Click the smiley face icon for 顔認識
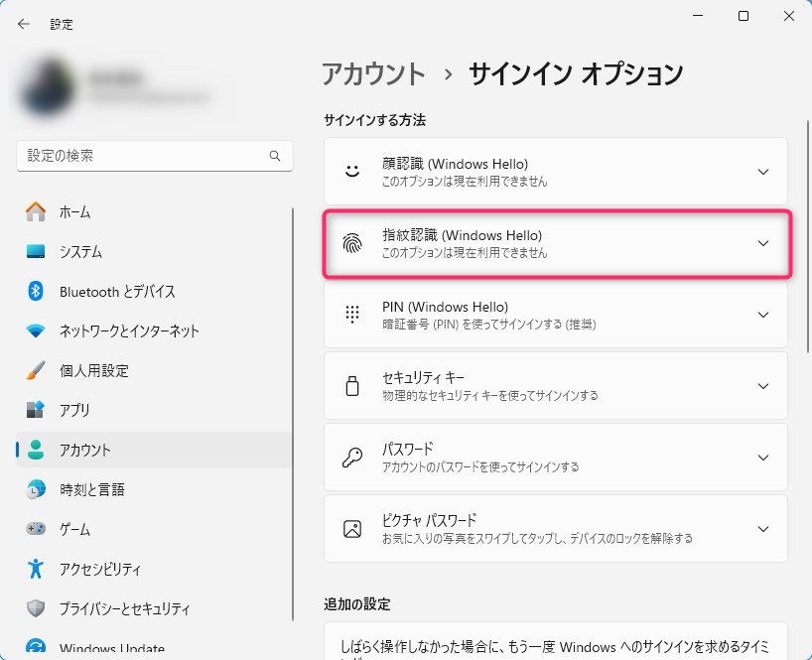The height and width of the screenshot is (660, 812). coord(352,172)
